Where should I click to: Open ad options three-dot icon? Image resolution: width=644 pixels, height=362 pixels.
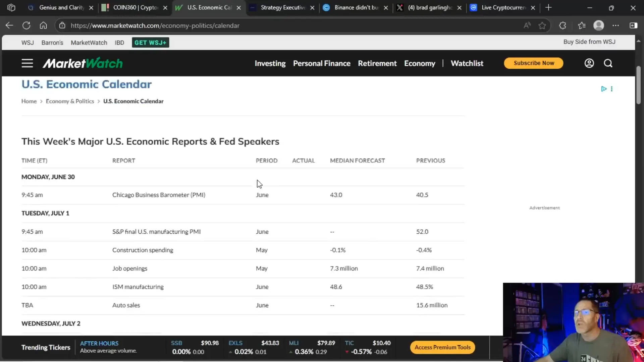coord(612,89)
